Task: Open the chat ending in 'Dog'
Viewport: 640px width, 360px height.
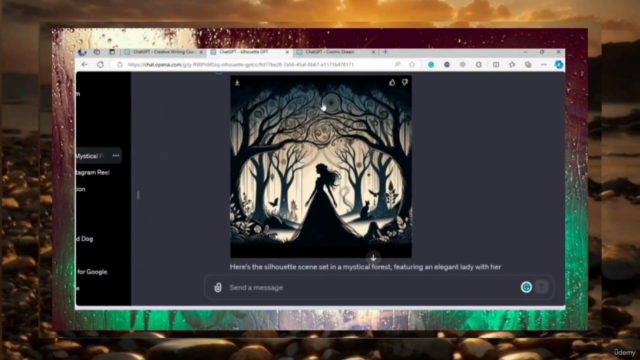Action: [84, 239]
